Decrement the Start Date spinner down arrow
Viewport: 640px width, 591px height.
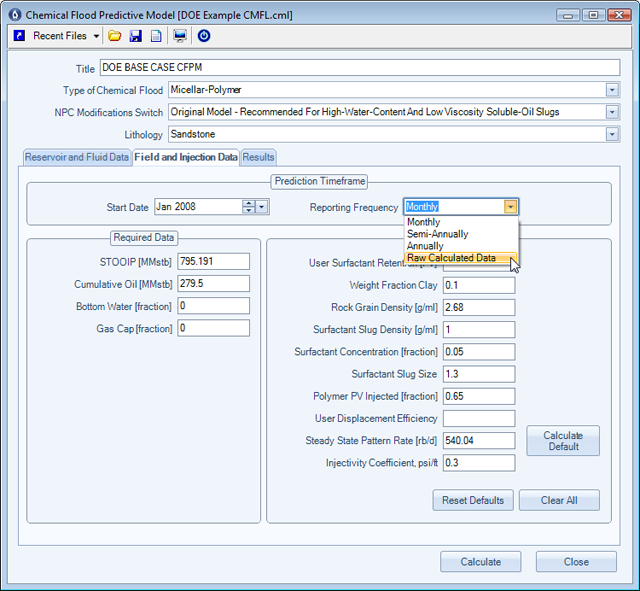tap(249, 210)
